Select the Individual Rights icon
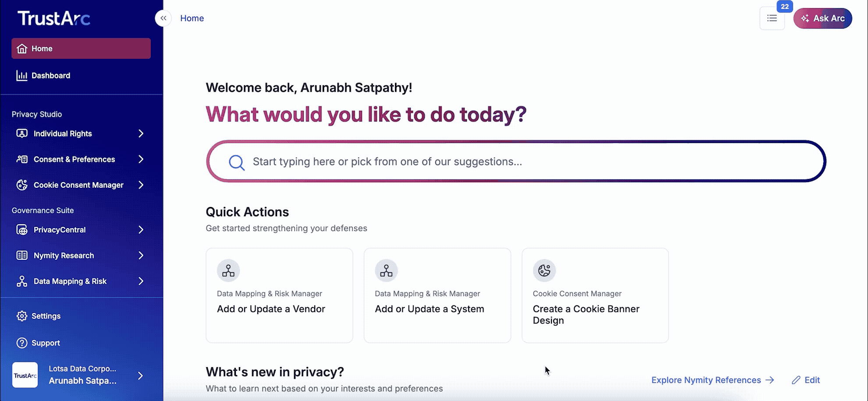The height and width of the screenshot is (401, 868). (21, 133)
